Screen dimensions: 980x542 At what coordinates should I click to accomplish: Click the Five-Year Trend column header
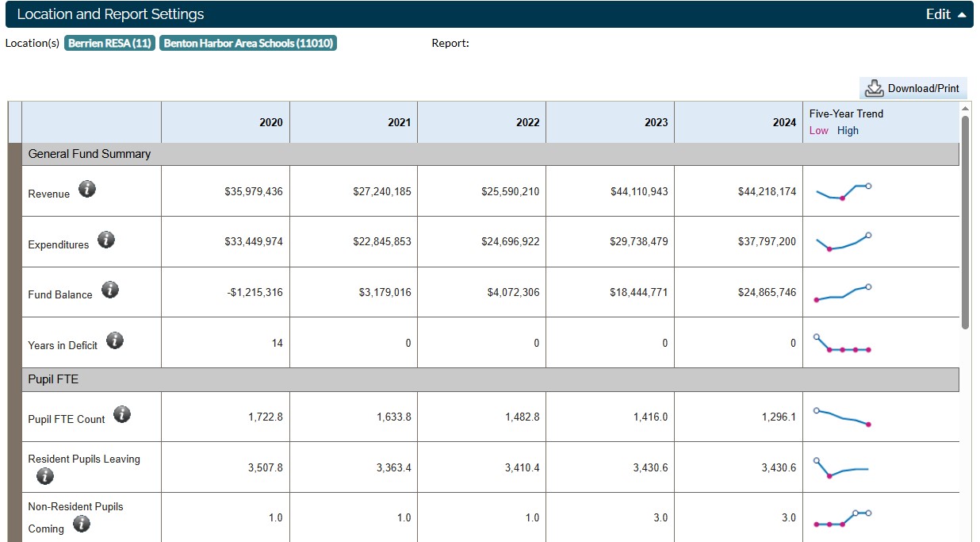click(846, 113)
